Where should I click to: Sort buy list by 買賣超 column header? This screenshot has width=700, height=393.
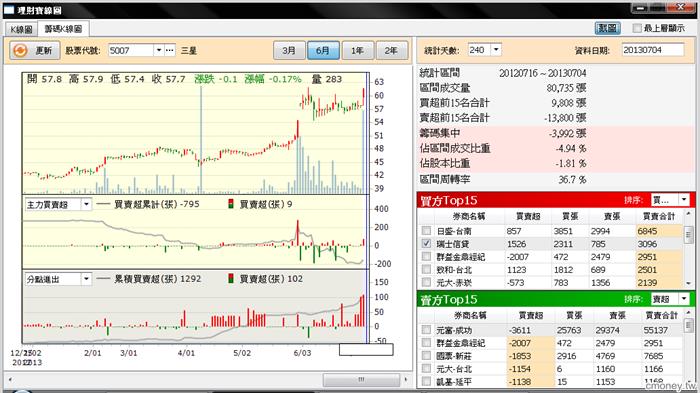[528, 217]
